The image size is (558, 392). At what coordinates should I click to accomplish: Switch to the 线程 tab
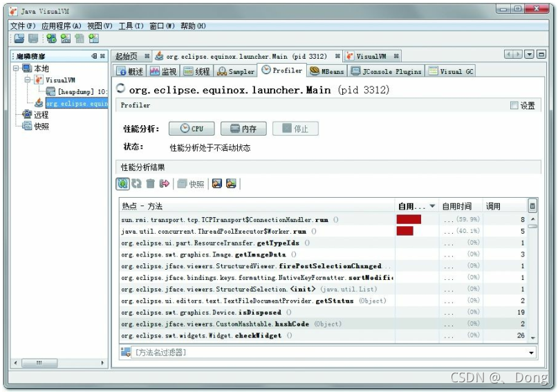coord(197,71)
